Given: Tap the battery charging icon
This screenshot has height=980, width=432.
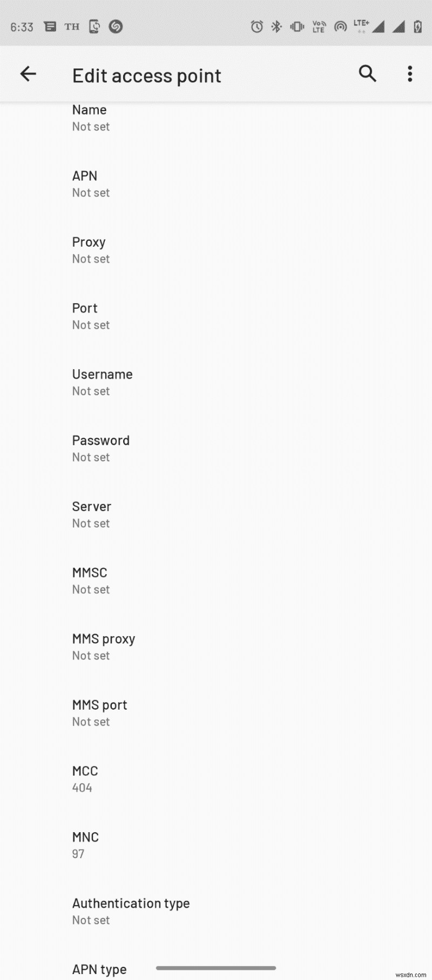Looking at the screenshot, I should [417, 26].
